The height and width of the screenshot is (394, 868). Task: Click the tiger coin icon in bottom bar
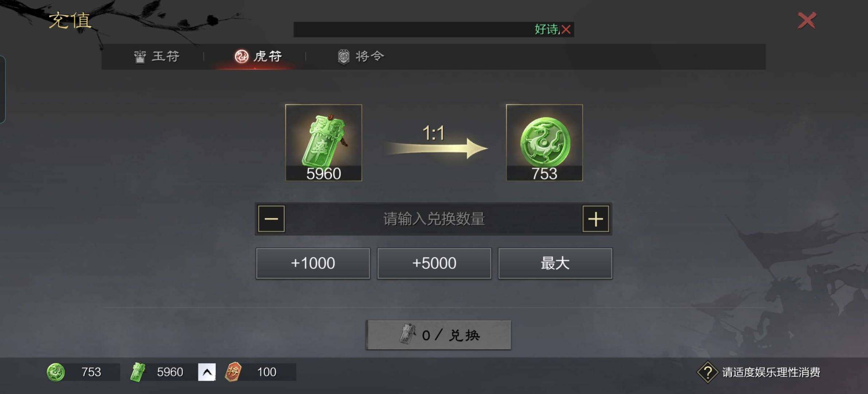pos(56,372)
